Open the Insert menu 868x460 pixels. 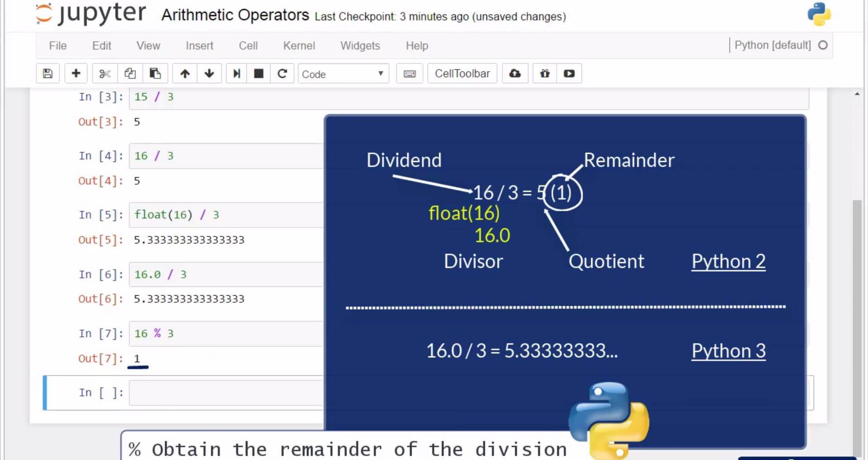(199, 45)
